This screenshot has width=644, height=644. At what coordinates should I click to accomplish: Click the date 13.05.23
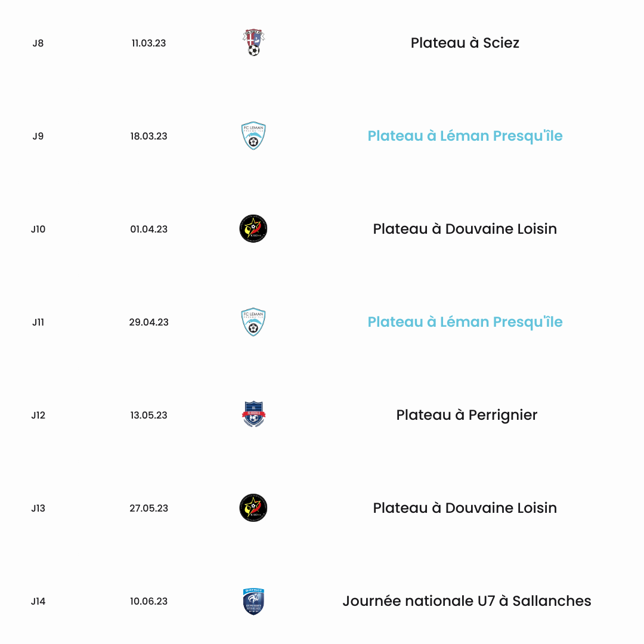[148, 415]
